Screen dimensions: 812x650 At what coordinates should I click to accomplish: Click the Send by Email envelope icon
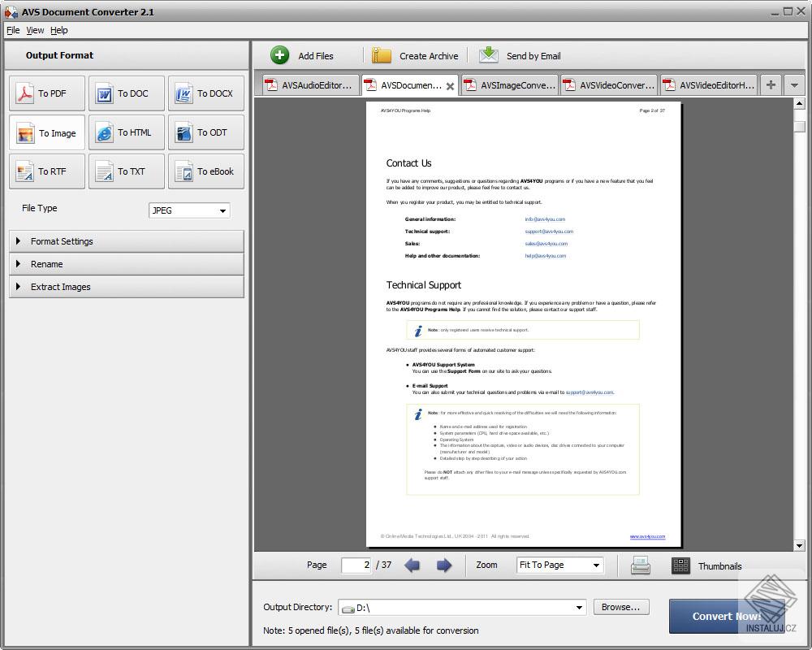(488, 54)
